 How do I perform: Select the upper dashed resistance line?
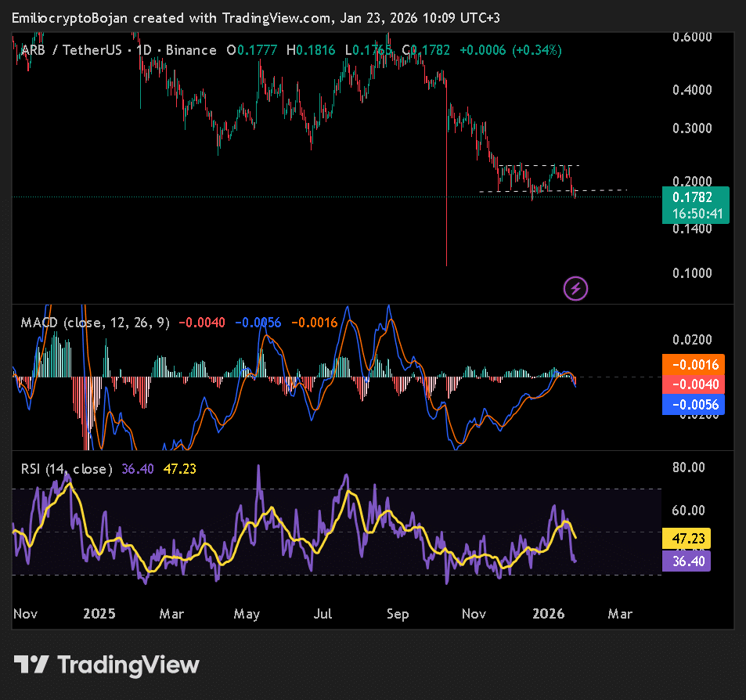coord(539,165)
